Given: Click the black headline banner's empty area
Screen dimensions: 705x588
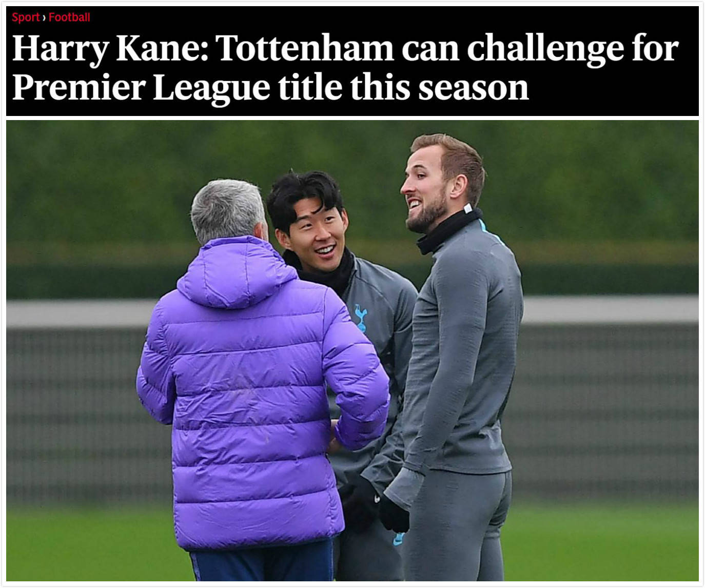Looking at the screenshot, I should tap(616, 87).
